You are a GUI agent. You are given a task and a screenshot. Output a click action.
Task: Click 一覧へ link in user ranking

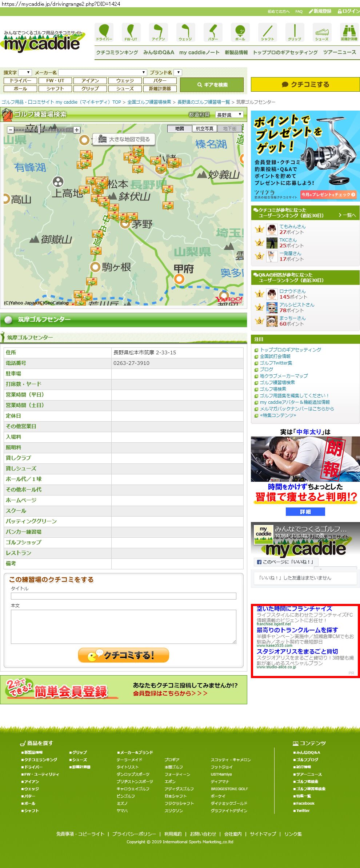(347, 215)
